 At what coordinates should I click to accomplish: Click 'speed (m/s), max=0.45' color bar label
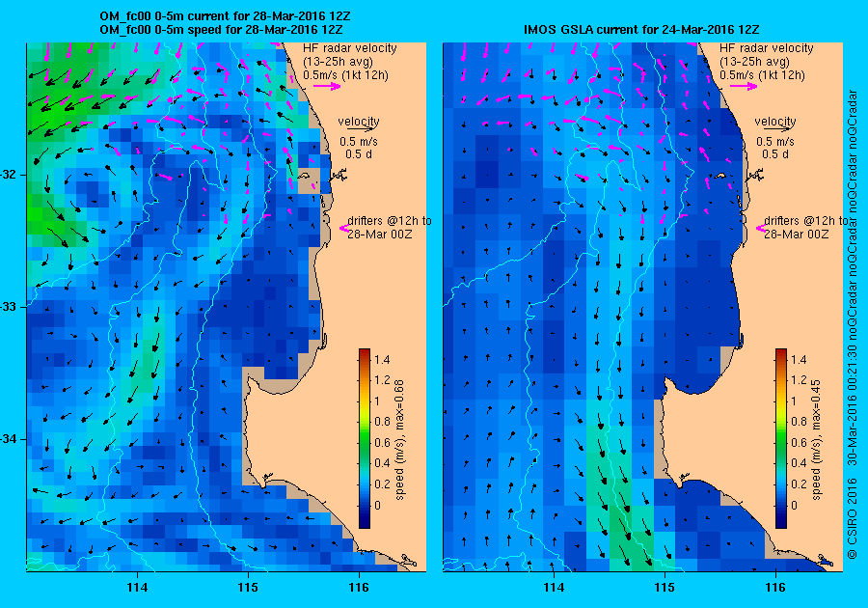(x=817, y=440)
